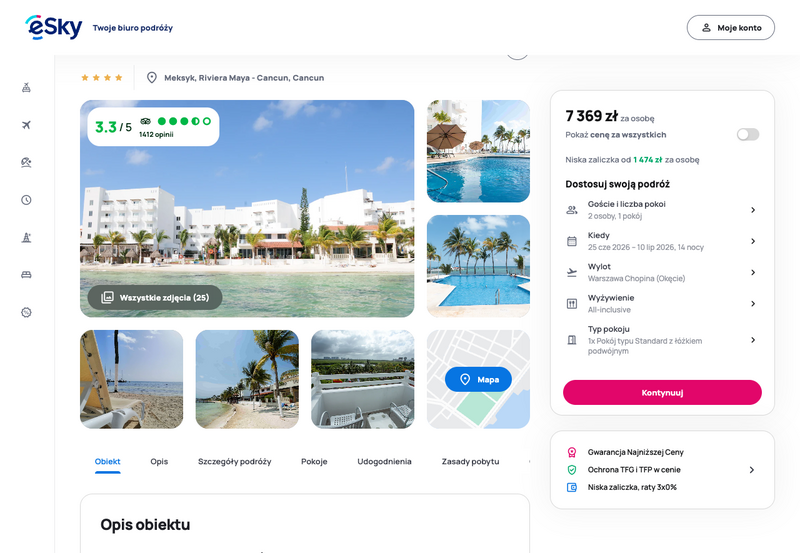Open Moje konto account button
800x553 pixels.
[x=731, y=28]
